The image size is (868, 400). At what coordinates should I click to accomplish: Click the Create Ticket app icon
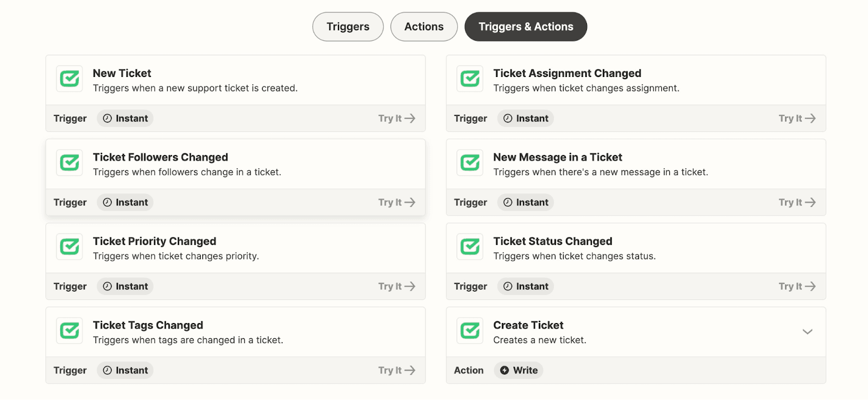tap(470, 331)
